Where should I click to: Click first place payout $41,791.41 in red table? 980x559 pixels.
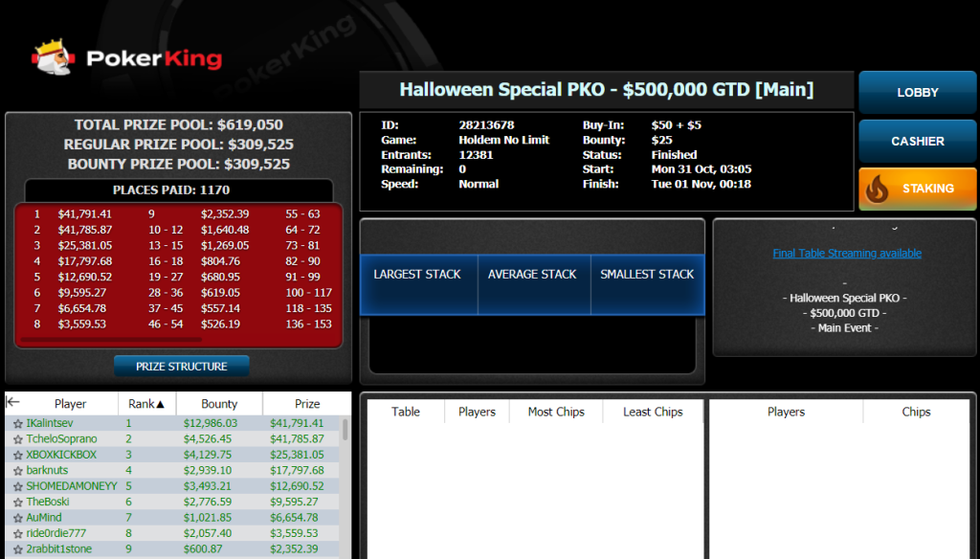tap(85, 213)
